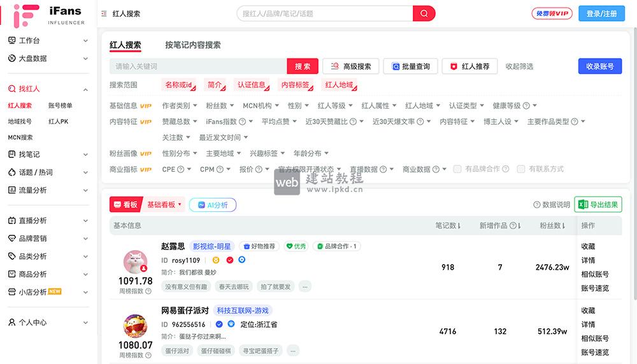Click the 批量查询 button

tap(410, 66)
